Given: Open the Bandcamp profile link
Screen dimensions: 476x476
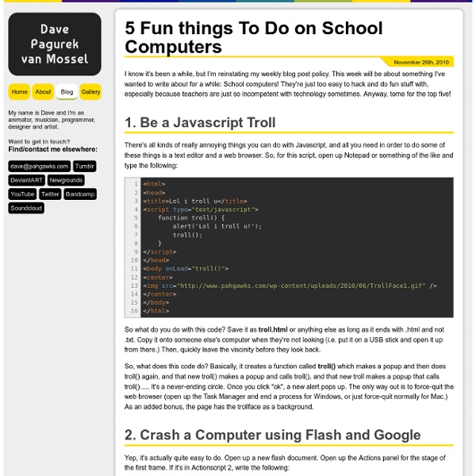Looking at the screenshot, I should [x=80, y=194].
